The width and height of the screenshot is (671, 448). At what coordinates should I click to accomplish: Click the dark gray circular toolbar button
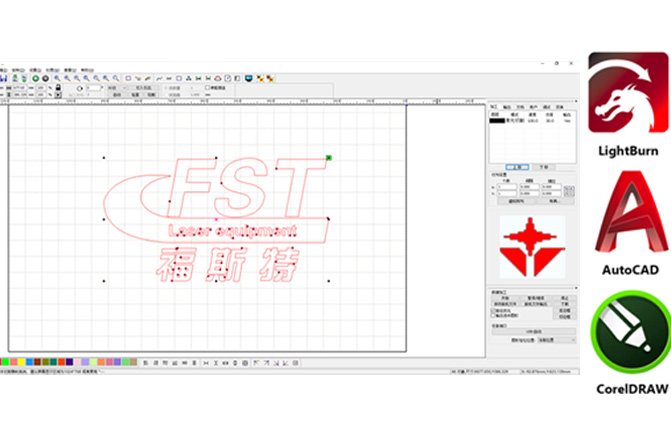click(x=45, y=78)
